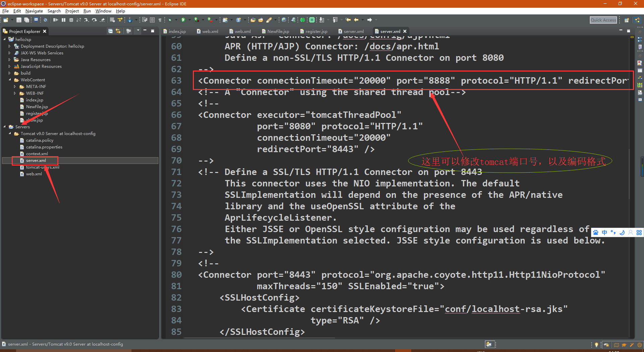Image resolution: width=644 pixels, height=352 pixels.
Task: Maximize the editor area
Action: click(x=629, y=31)
